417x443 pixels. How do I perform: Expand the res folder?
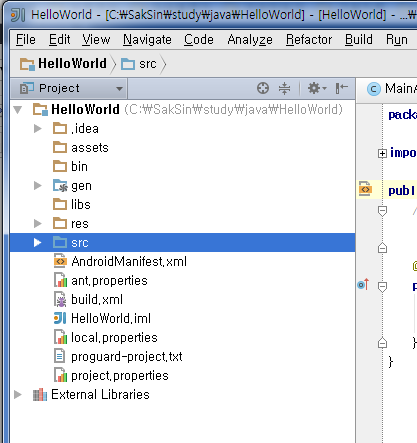(x=38, y=223)
